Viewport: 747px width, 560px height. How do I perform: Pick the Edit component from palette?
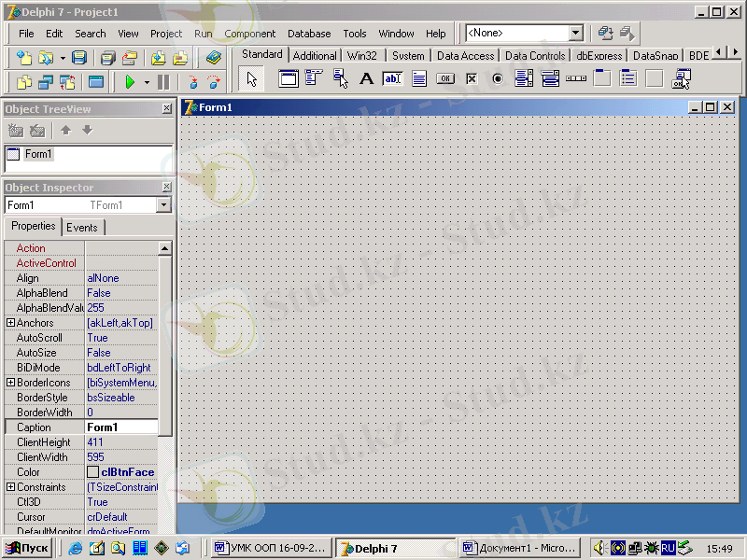[392, 79]
